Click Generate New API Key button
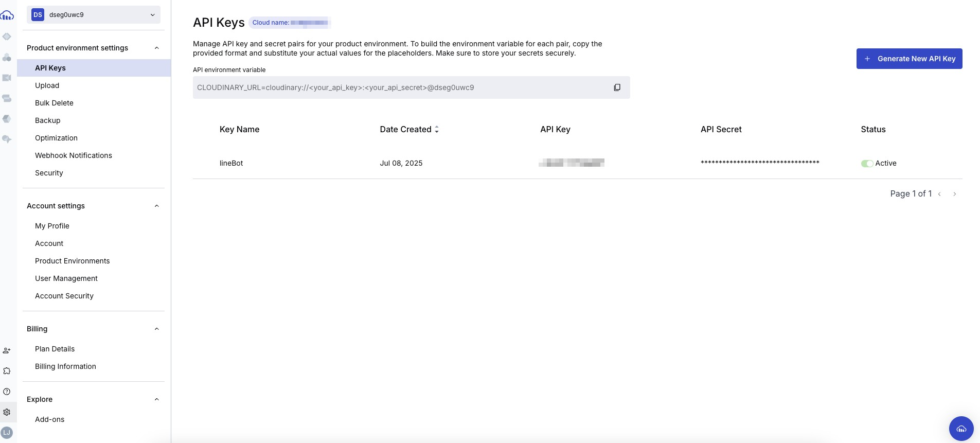This screenshot has width=980, height=443. point(909,59)
